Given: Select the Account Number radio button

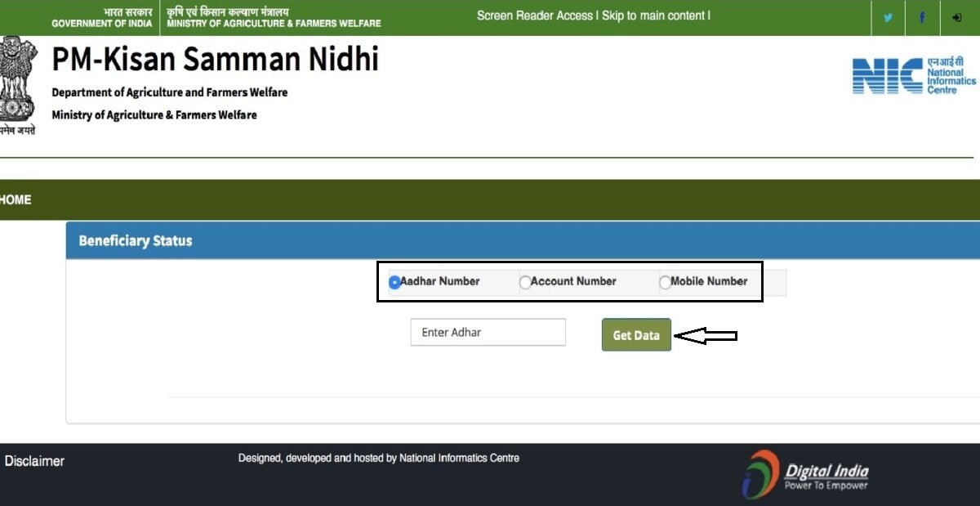Looking at the screenshot, I should point(525,282).
